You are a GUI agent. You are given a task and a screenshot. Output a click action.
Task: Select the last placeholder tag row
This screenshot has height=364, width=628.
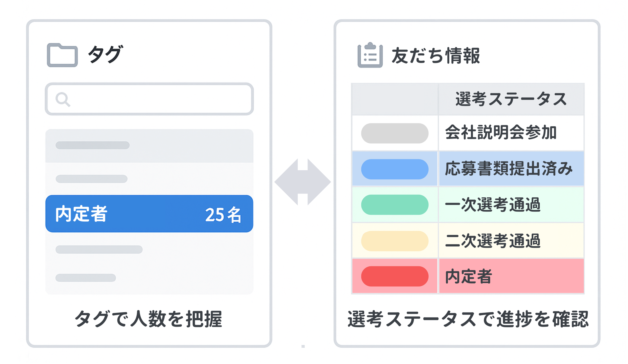point(149,278)
